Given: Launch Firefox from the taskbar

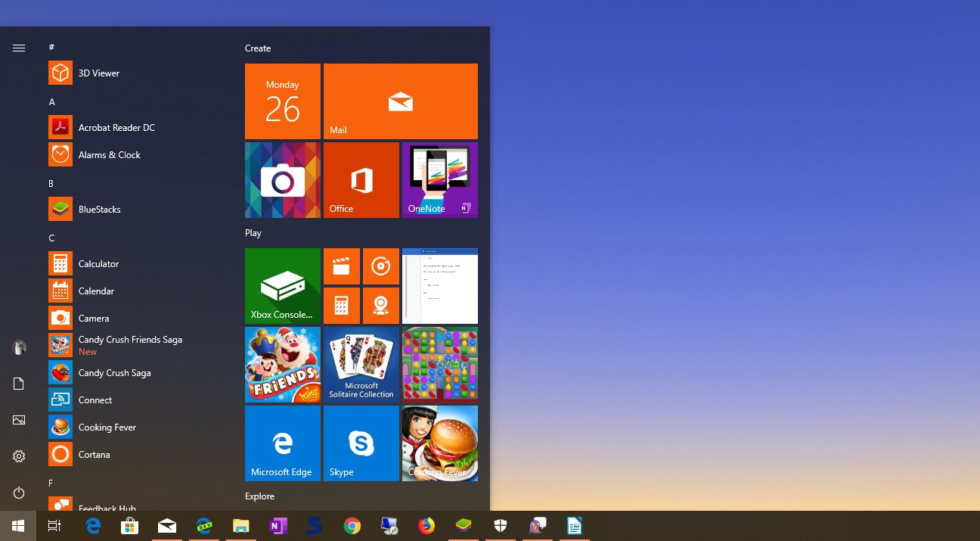Looking at the screenshot, I should point(426,526).
